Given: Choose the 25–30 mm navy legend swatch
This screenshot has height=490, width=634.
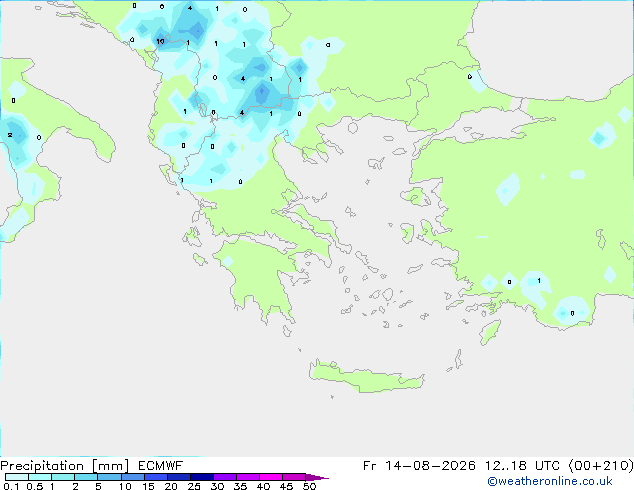Looking at the screenshot, I should pos(202,477).
